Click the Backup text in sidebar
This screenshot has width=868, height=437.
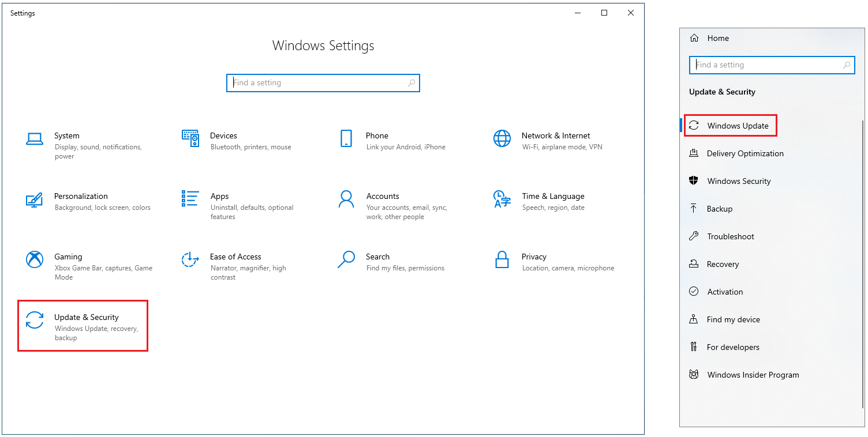coord(720,209)
